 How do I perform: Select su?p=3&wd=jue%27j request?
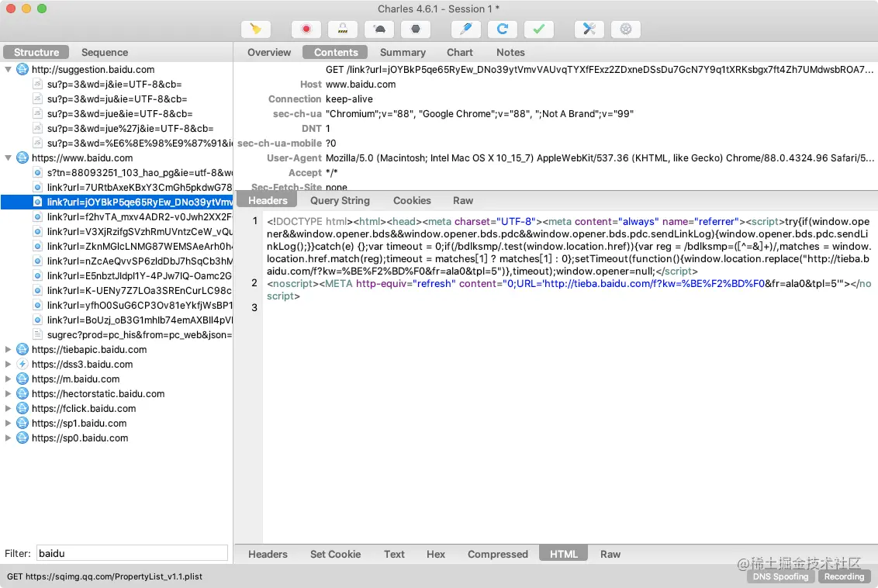130,128
